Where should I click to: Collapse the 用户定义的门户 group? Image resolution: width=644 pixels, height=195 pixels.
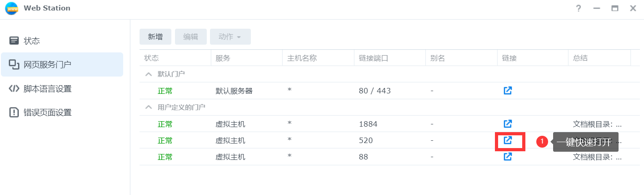pyautogui.click(x=148, y=107)
